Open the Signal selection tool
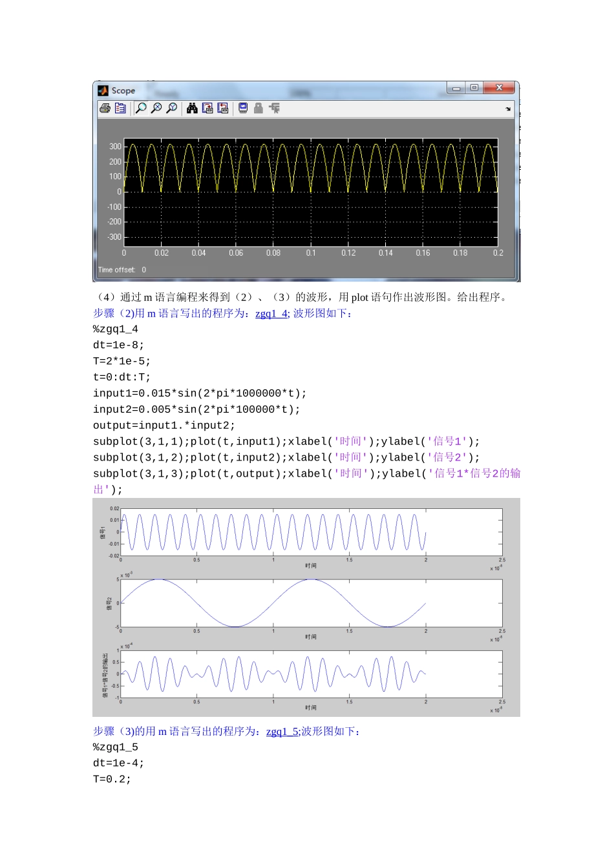 [x=275, y=108]
